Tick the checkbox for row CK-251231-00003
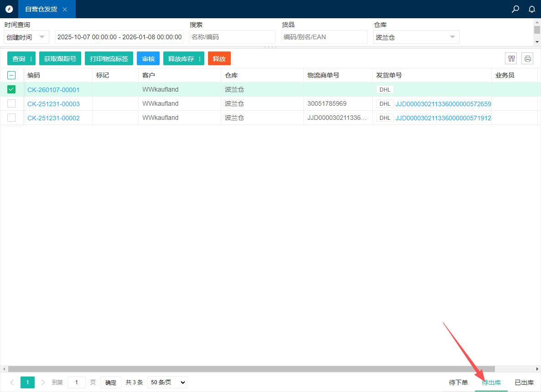541x392 pixels. coord(11,104)
